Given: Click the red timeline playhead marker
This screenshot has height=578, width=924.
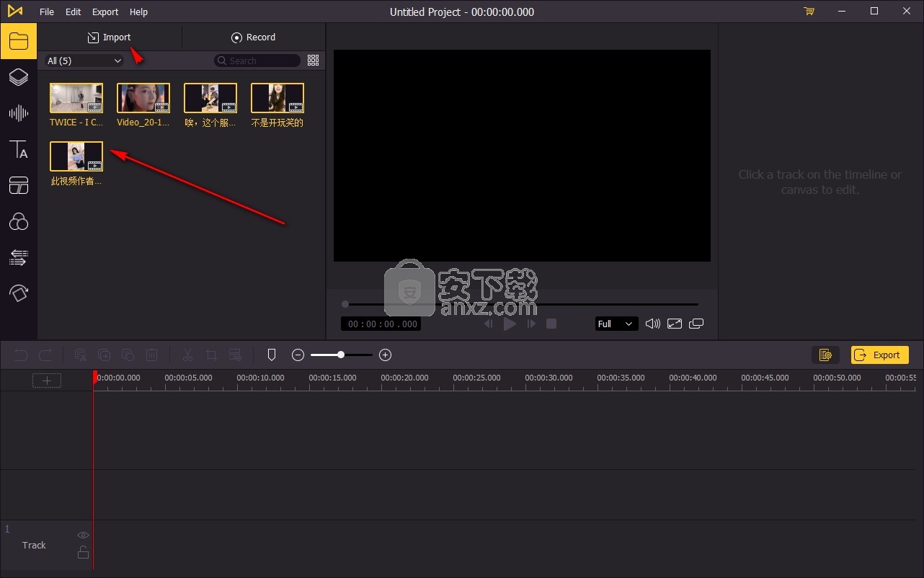Looking at the screenshot, I should pos(94,377).
